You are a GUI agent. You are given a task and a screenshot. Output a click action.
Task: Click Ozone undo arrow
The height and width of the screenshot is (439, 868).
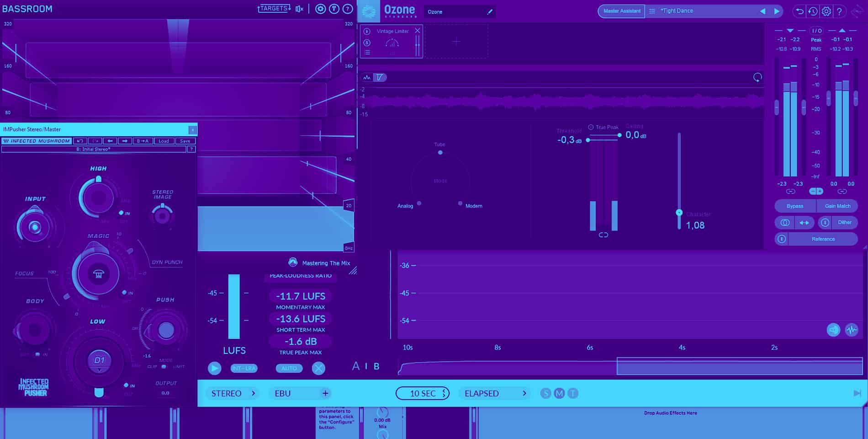(x=799, y=11)
